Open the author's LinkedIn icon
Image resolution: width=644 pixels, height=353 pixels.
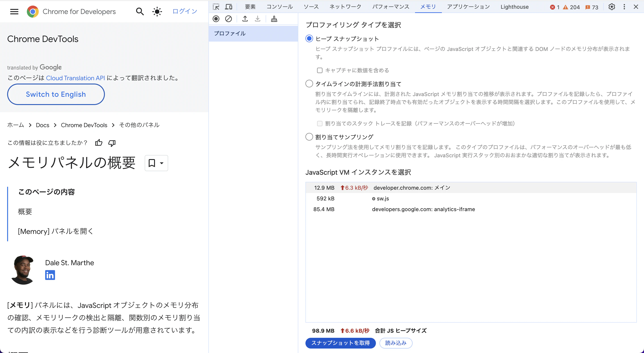click(50, 275)
